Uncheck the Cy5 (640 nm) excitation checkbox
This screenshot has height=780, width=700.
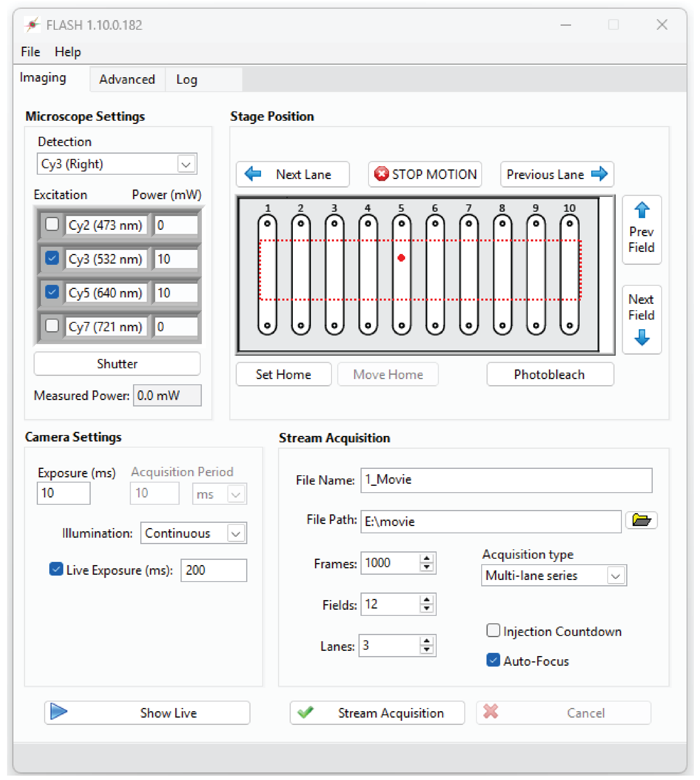coord(52,292)
